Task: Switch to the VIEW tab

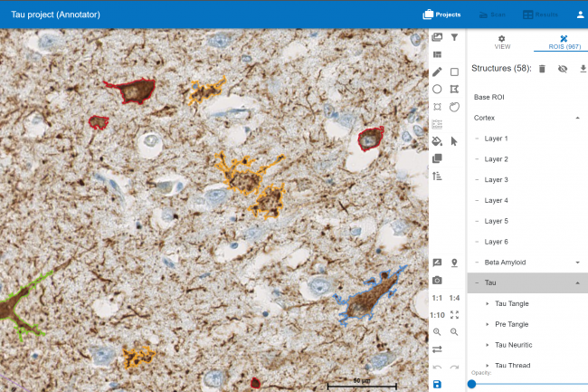Action: click(x=501, y=42)
